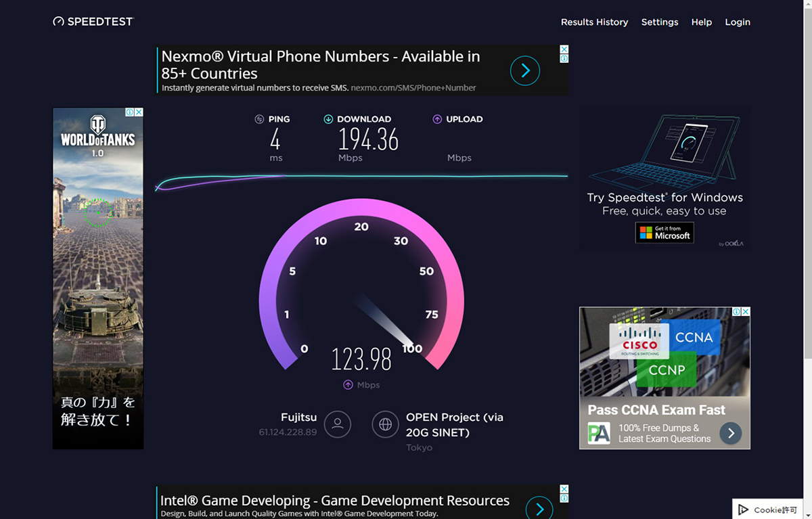Image resolution: width=812 pixels, height=519 pixels.
Task: Click the upload arrow icon beside UPLOAD
Action: click(x=437, y=119)
